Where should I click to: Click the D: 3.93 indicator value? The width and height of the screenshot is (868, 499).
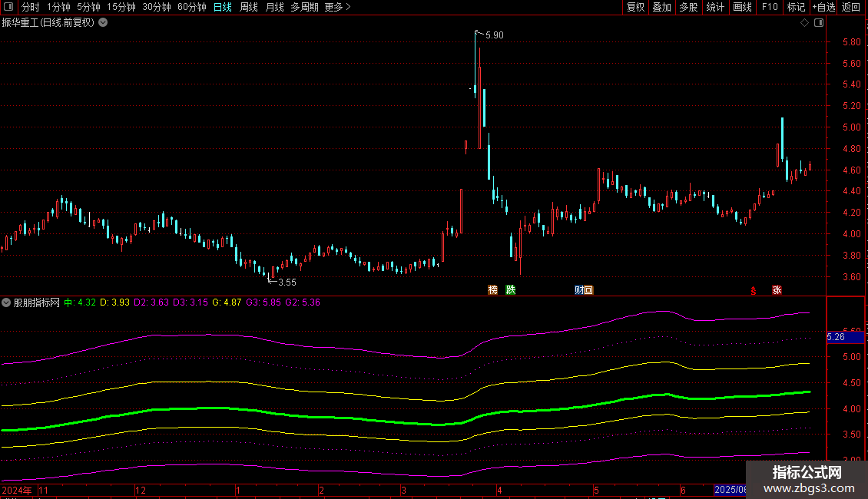[114, 302]
